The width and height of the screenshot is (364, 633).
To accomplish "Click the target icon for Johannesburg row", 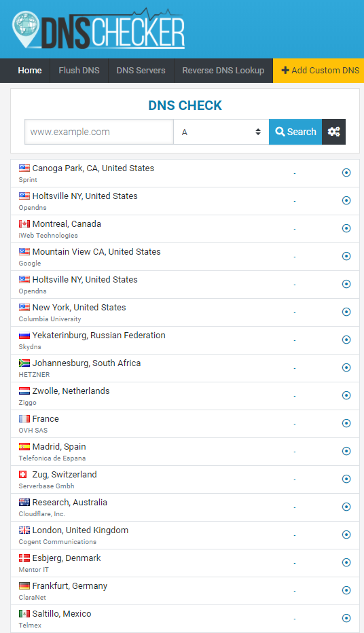I will 346,367.
